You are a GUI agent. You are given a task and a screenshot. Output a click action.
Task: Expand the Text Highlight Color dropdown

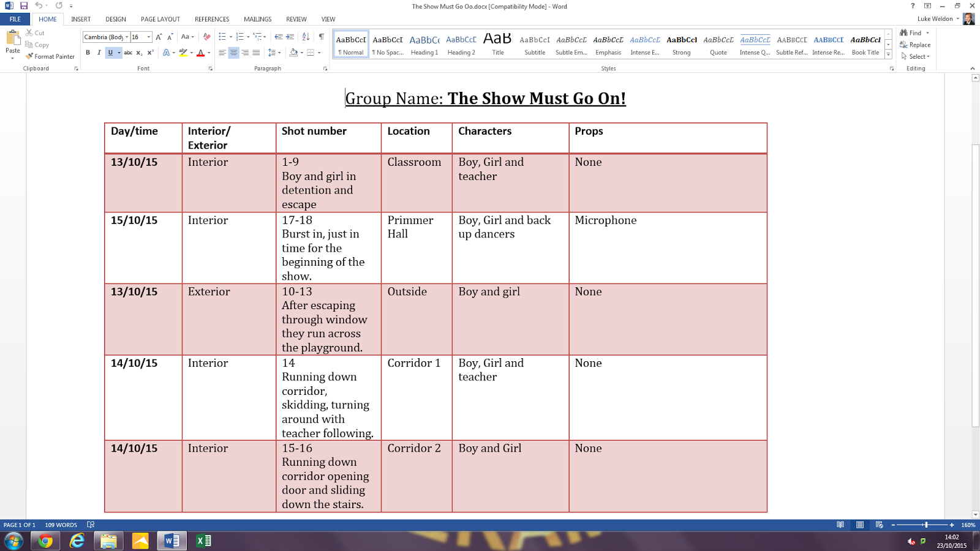(x=191, y=51)
